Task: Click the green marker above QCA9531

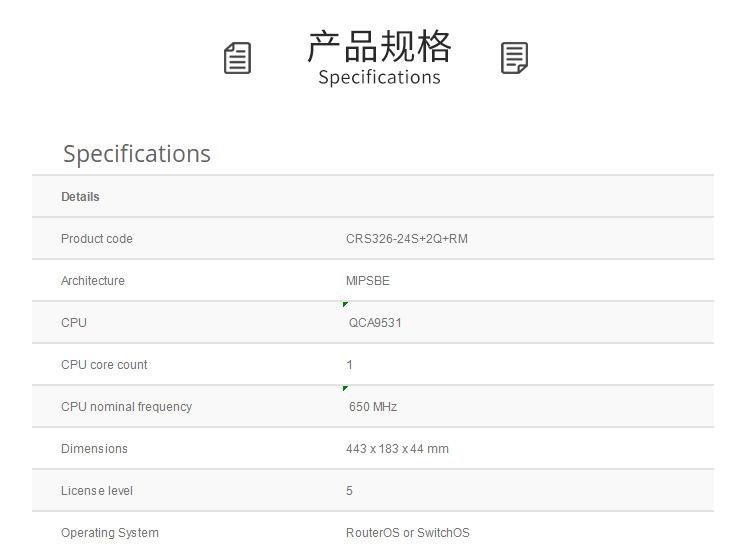Action: click(x=345, y=304)
